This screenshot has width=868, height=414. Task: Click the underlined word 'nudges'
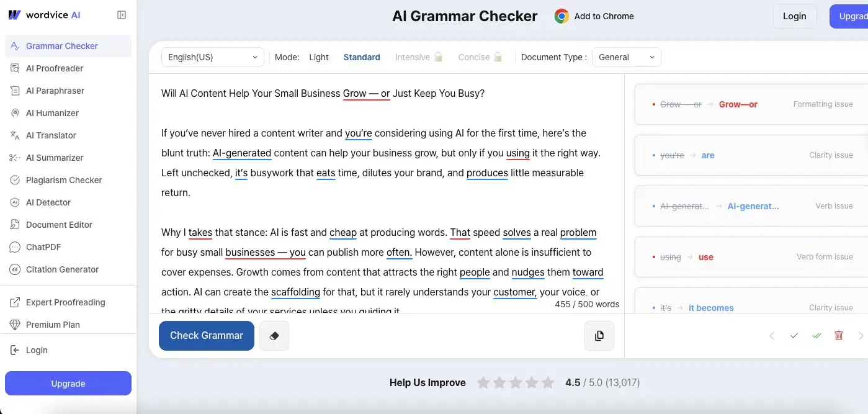click(528, 272)
